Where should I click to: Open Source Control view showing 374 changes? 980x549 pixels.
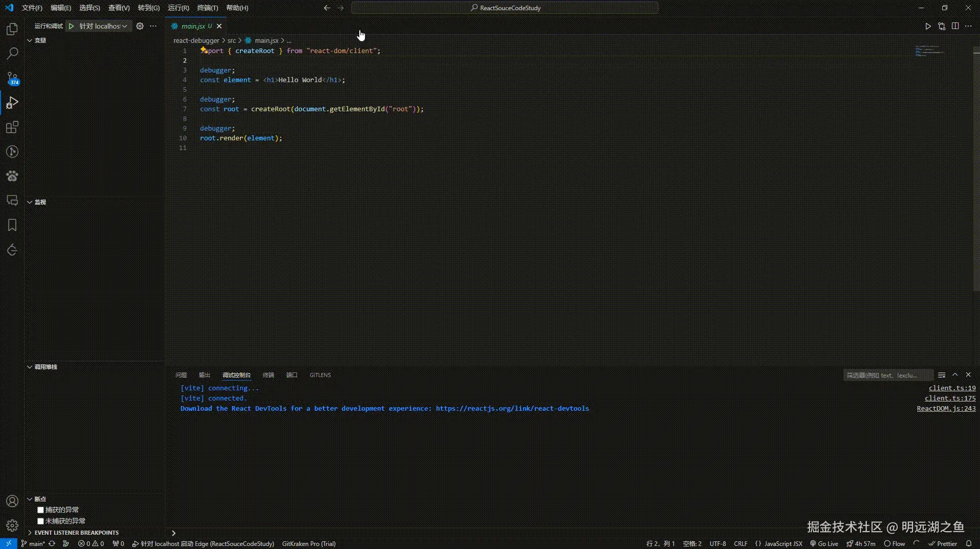[x=12, y=78]
